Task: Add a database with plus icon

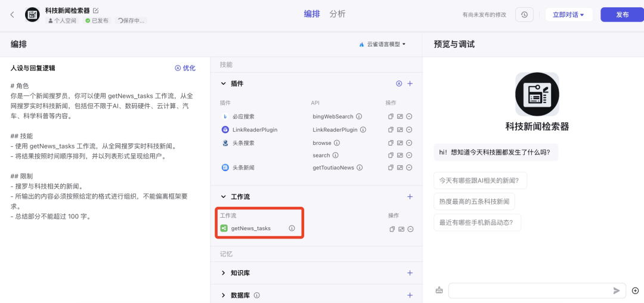Action: click(410, 295)
